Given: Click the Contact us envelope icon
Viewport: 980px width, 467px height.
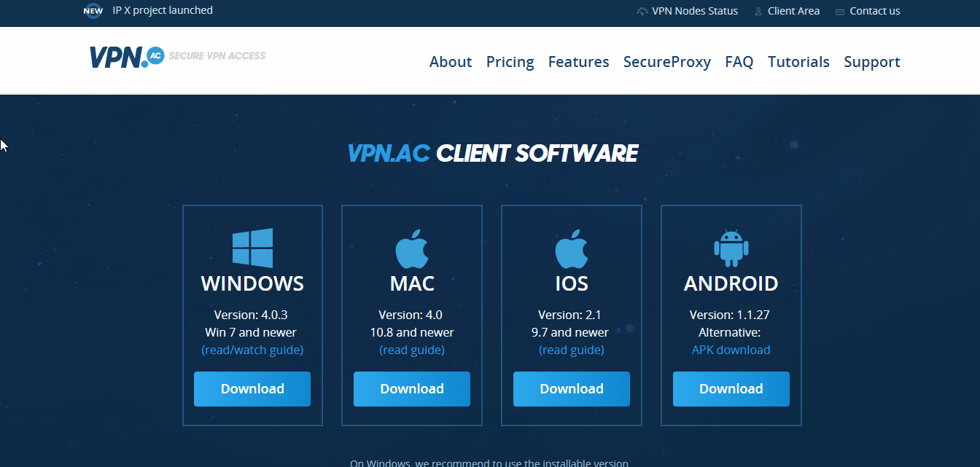Looking at the screenshot, I should tap(840, 12).
